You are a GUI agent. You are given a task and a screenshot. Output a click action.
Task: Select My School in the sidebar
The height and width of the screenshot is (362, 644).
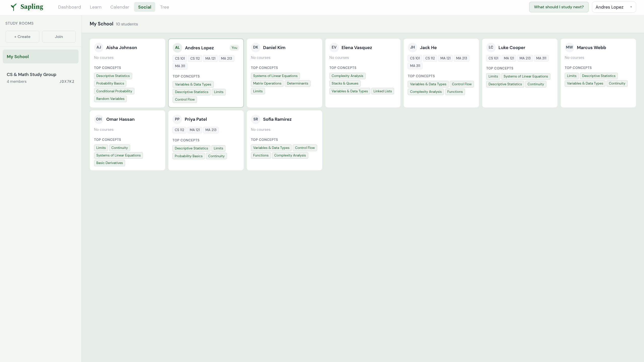(x=41, y=57)
